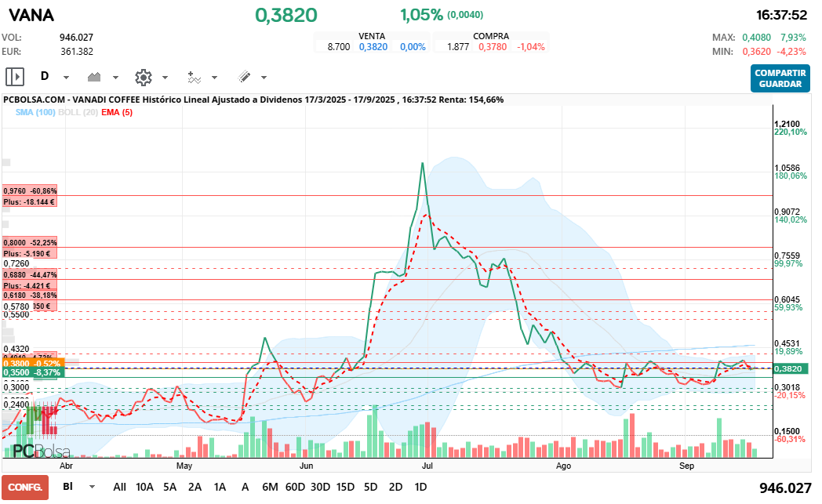This screenshot has height=504, width=822.
Task: Select the 6M time range
Action: (270, 487)
